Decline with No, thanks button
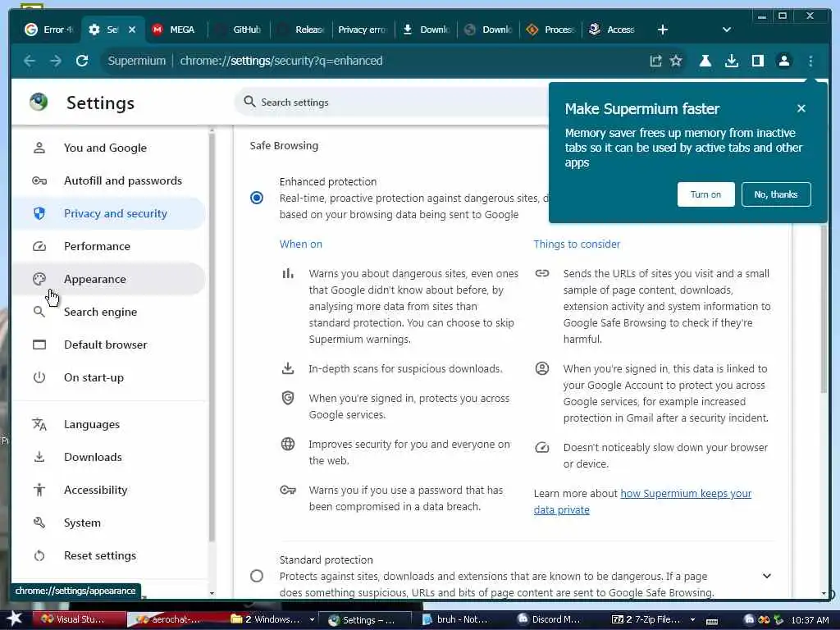Viewport: 840px width, 630px height. tap(776, 194)
